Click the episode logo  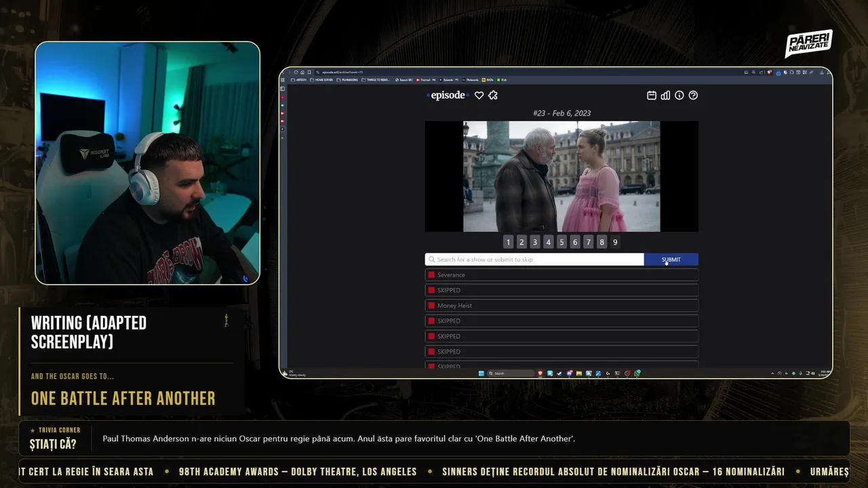[x=448, y=96]
